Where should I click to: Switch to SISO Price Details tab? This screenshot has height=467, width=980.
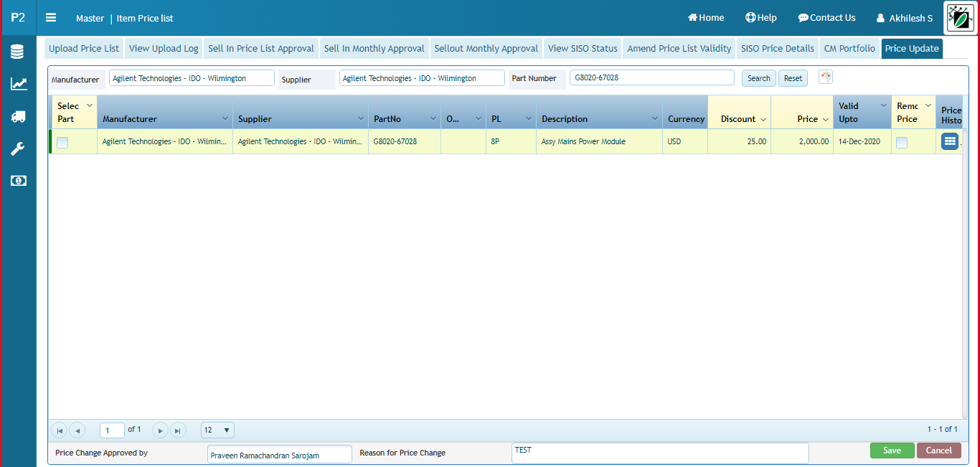[x=778, y=48]
